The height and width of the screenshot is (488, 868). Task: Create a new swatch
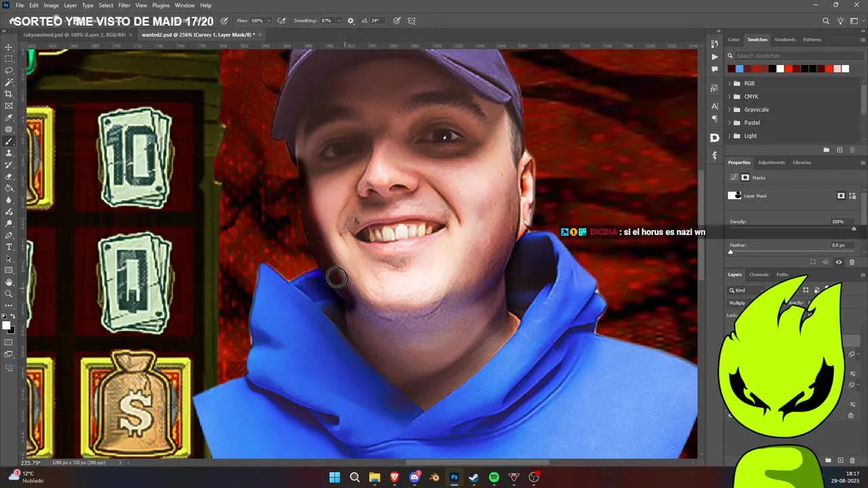coord(840,150)
